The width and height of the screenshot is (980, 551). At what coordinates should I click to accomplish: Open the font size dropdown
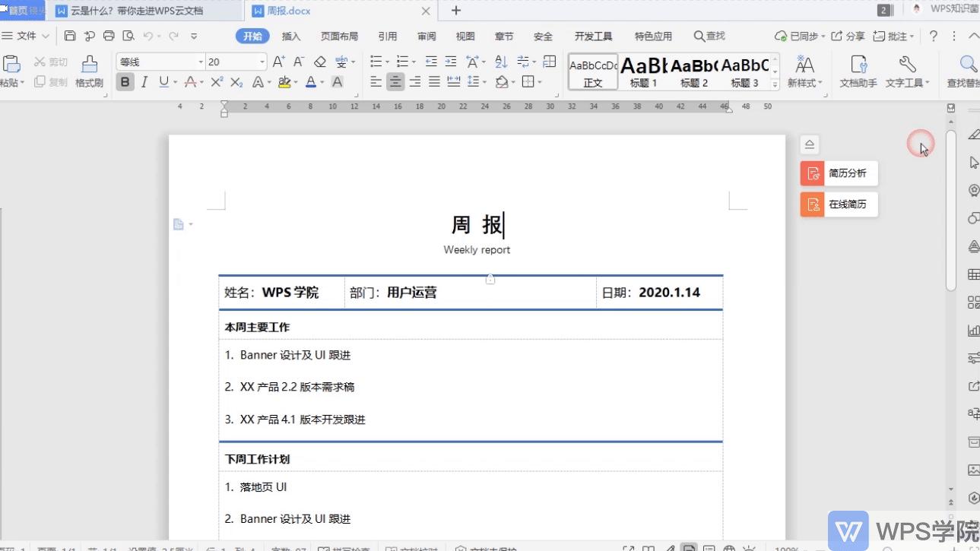[262, 61]
